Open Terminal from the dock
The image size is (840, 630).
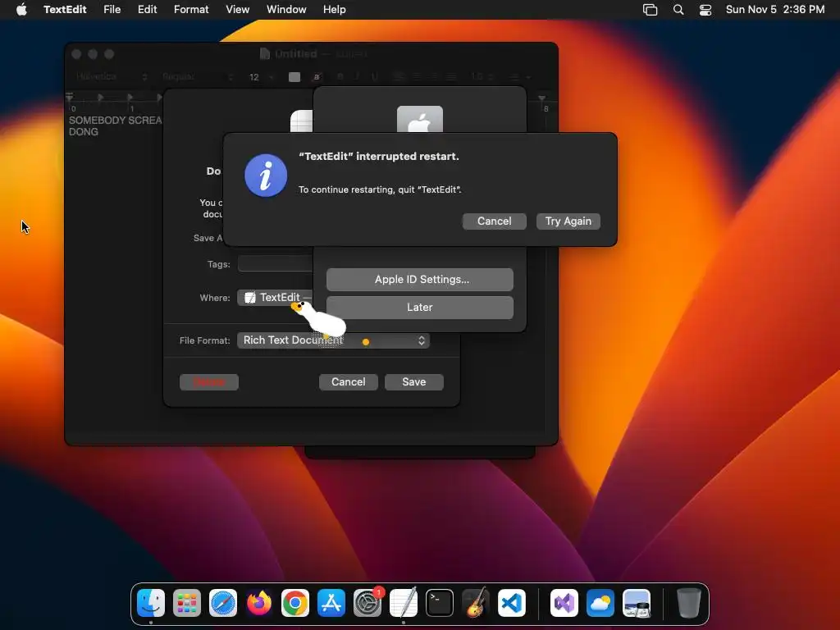440,603
